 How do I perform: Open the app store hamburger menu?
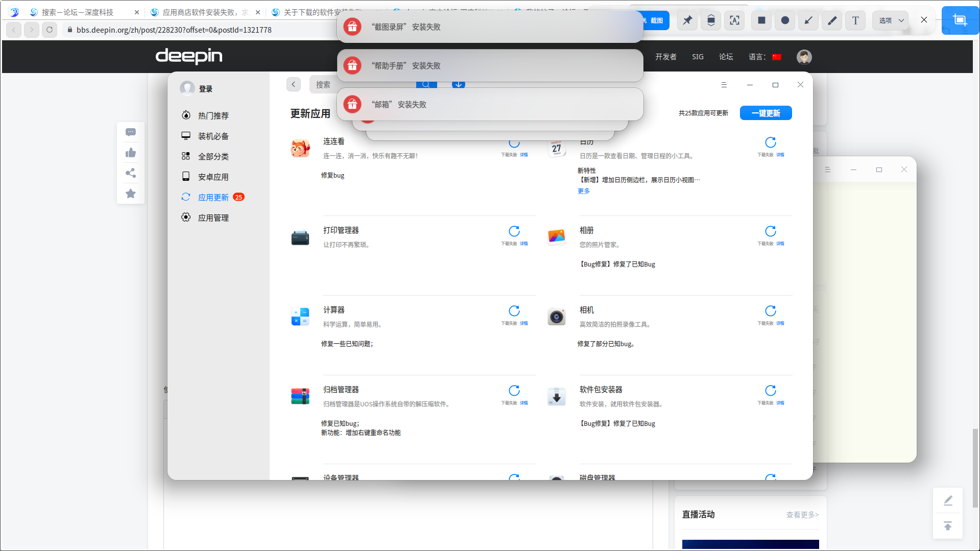[724, 85]
